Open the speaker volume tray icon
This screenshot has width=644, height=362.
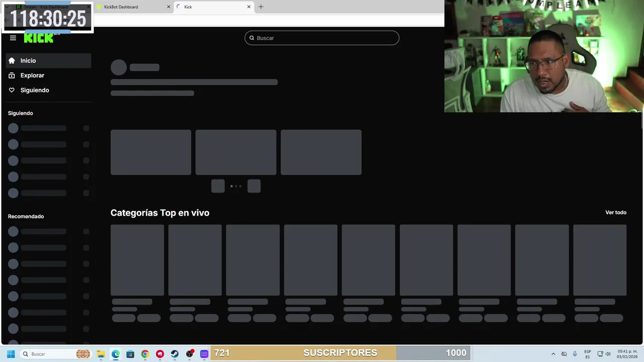608,354
